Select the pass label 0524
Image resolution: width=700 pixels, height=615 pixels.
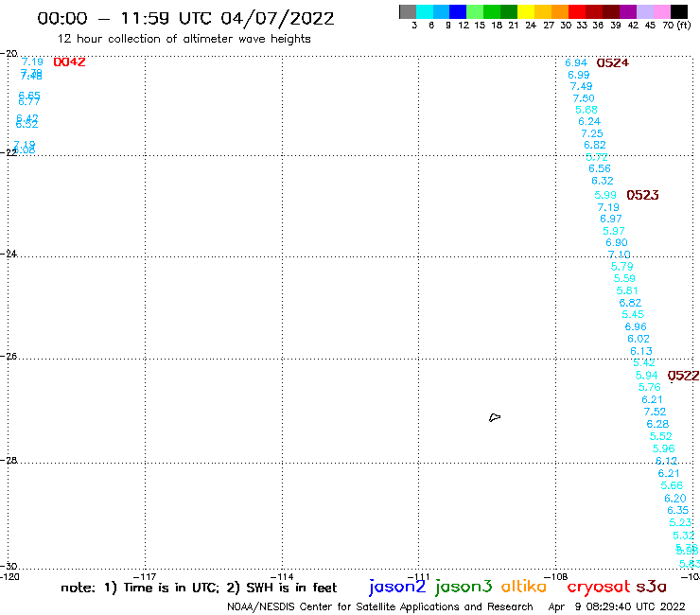click(613, 63)
